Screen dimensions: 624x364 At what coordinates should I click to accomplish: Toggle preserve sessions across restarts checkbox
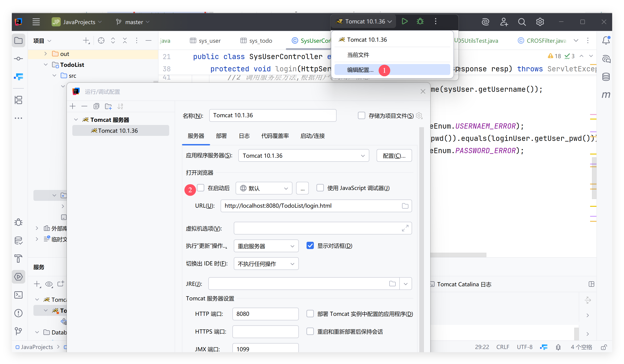[310, 331]
